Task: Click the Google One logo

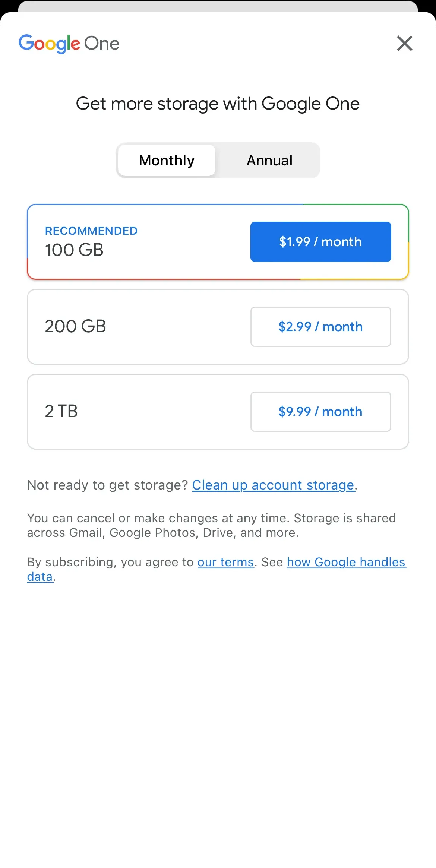Action: coord(69,43)
